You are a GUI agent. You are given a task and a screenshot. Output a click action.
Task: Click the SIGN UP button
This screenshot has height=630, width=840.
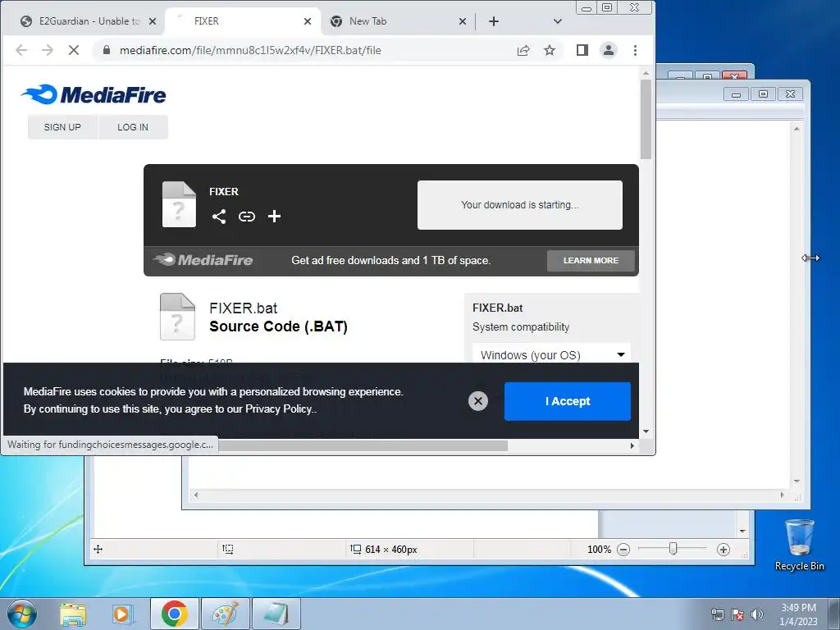(x=62, y=127)
